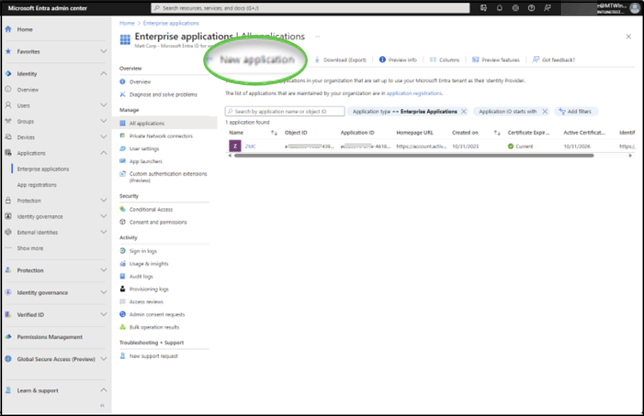
Task: Click the Download (Export) toolbar button
Action: [x=340, y=60]
